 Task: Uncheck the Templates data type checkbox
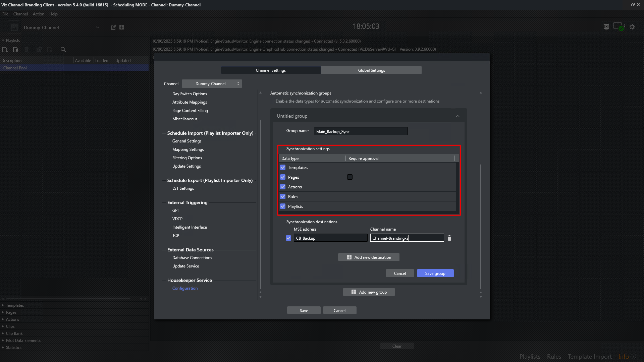[283, 167]
